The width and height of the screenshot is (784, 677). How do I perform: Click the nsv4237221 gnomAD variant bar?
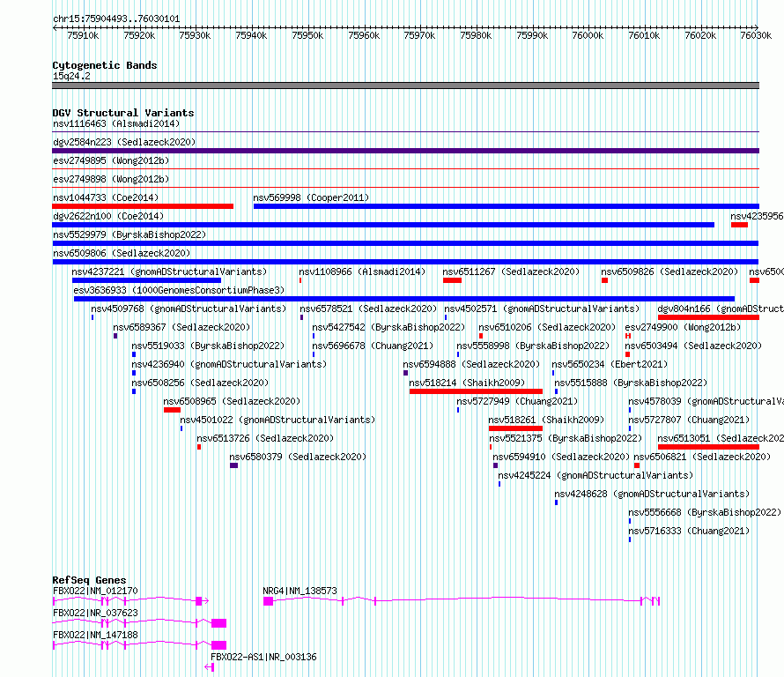(146, 280)
